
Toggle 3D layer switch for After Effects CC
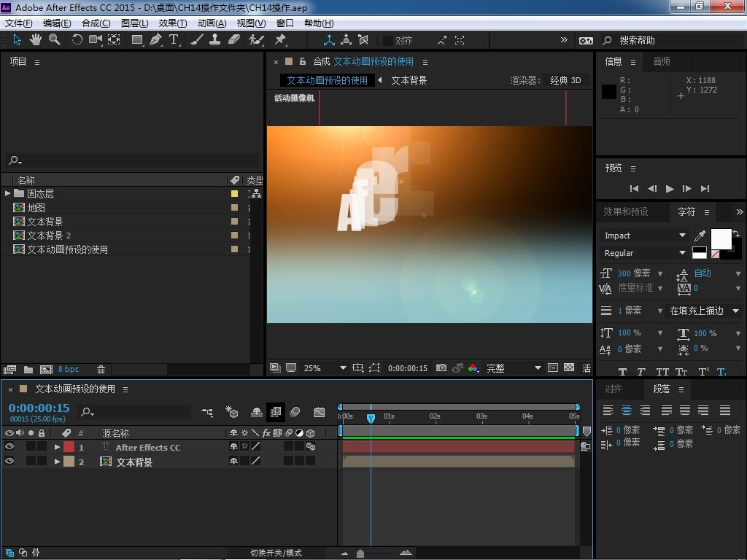coord(311,447)
